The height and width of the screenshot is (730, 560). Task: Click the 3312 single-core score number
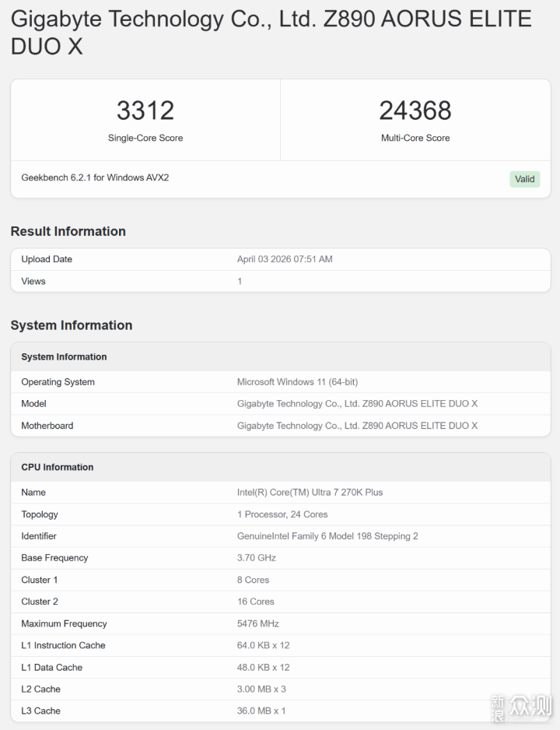pyautogui.click(x=145, y=111)
